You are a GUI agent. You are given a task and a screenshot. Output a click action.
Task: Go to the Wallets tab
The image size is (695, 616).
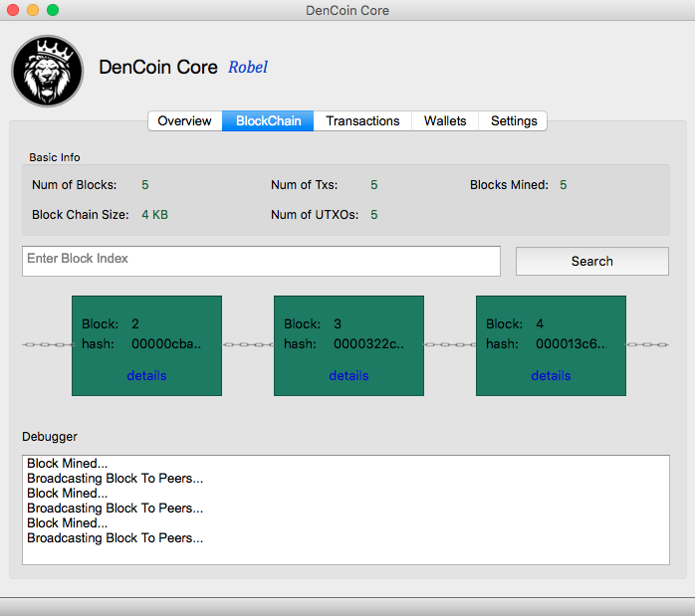point(445,120)
